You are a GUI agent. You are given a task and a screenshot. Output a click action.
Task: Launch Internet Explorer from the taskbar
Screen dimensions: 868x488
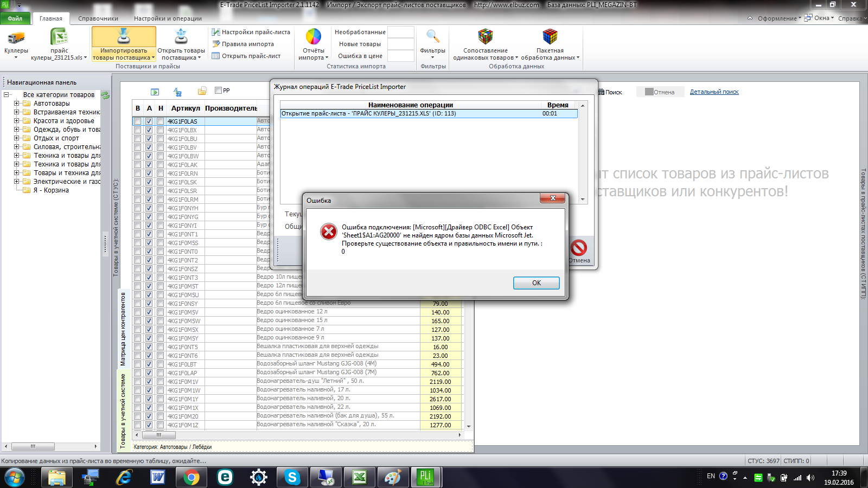click(124, 478)
